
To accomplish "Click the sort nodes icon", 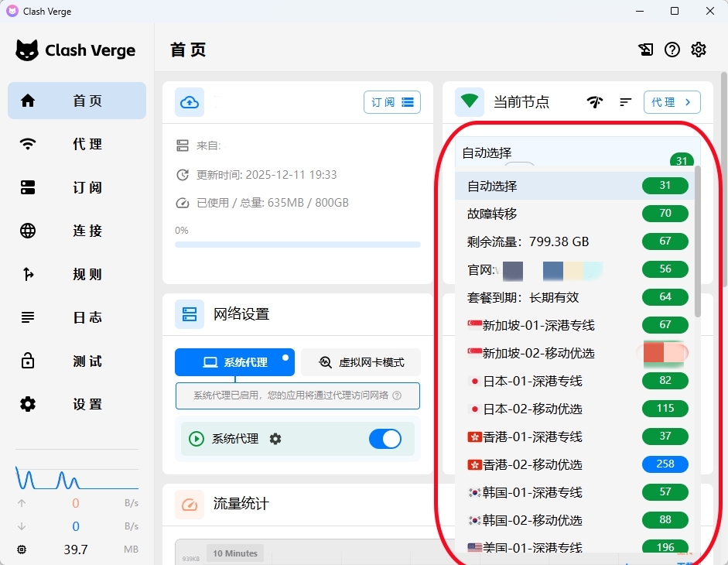I will (x=626, y=102).
